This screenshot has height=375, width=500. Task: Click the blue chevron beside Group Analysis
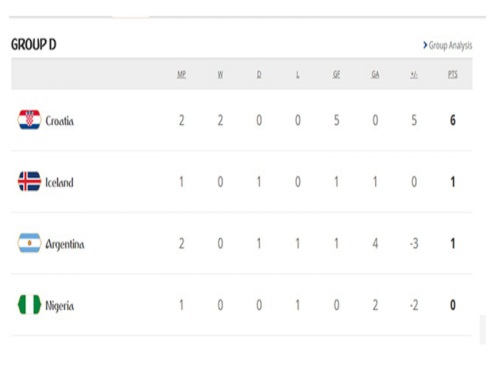click(x=425, y=45)
